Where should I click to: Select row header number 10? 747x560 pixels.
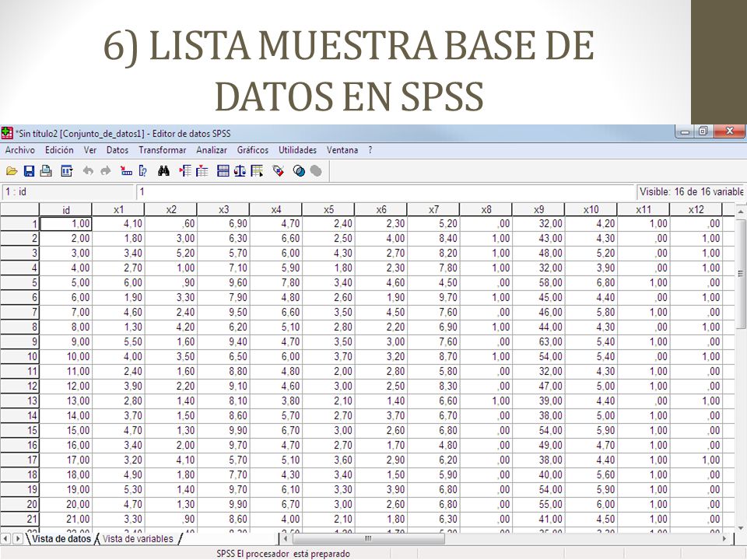click(x=19, y=356)
